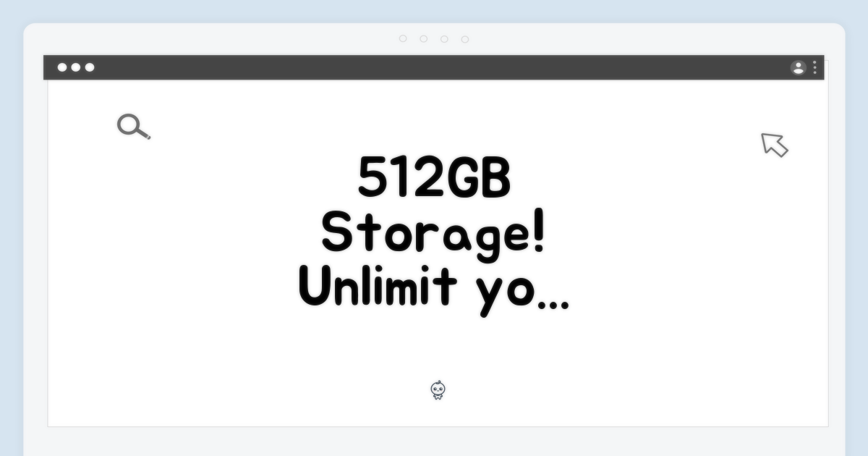Click the first white dot in the title bar

(62, 67)
